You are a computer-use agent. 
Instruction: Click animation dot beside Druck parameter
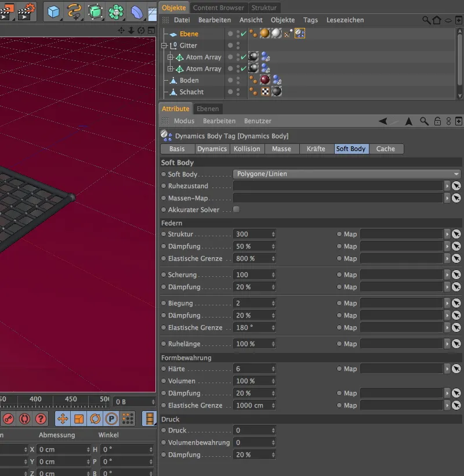tap(164, 430)
